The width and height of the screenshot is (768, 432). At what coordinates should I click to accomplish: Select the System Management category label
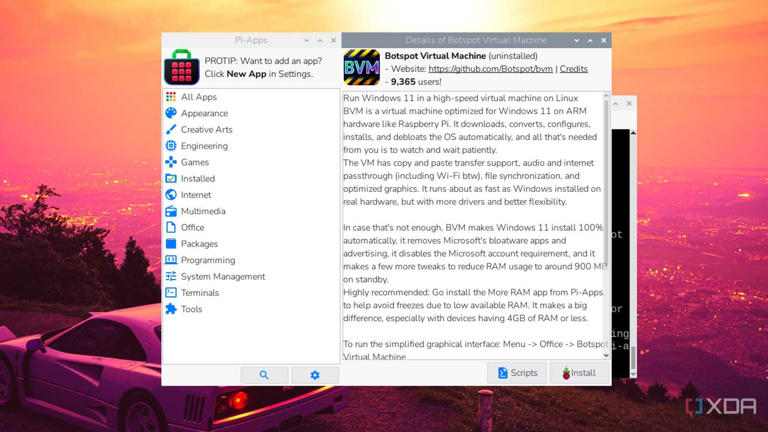tap(222, 276)
